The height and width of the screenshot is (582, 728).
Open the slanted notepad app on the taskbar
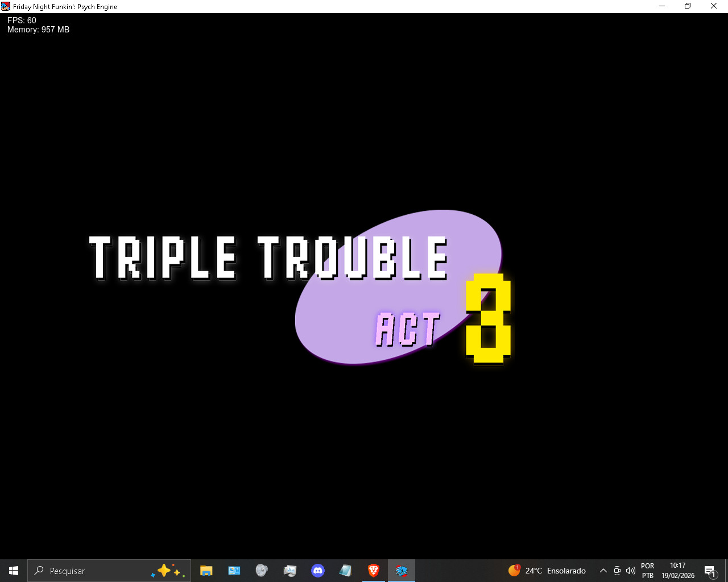(x=345, y=571)
